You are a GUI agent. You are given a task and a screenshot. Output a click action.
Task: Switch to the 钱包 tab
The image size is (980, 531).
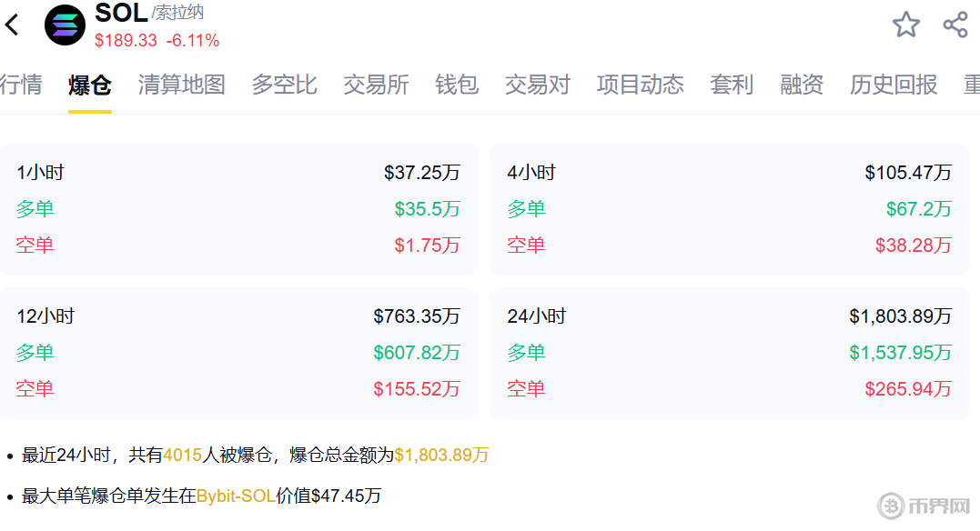[x=457, y=85]
